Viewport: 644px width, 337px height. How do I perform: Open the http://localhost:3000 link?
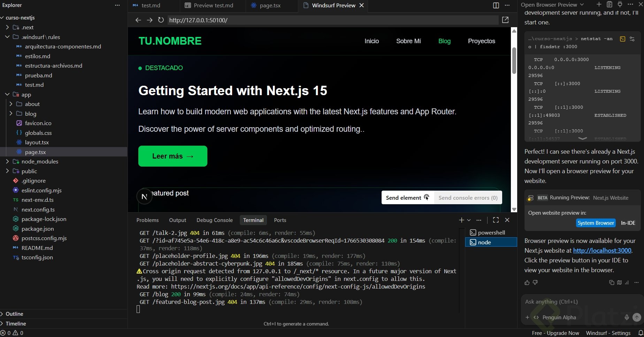602,251
